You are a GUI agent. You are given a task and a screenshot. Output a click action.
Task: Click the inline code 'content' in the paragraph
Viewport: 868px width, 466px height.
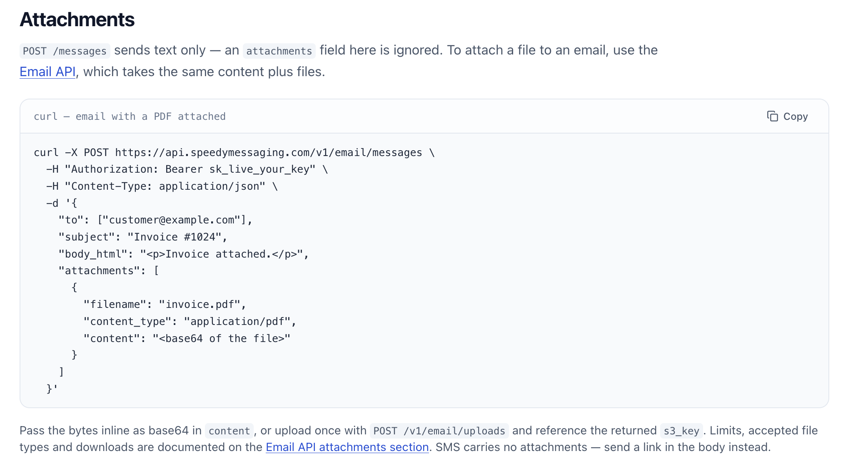click(229, 431)
